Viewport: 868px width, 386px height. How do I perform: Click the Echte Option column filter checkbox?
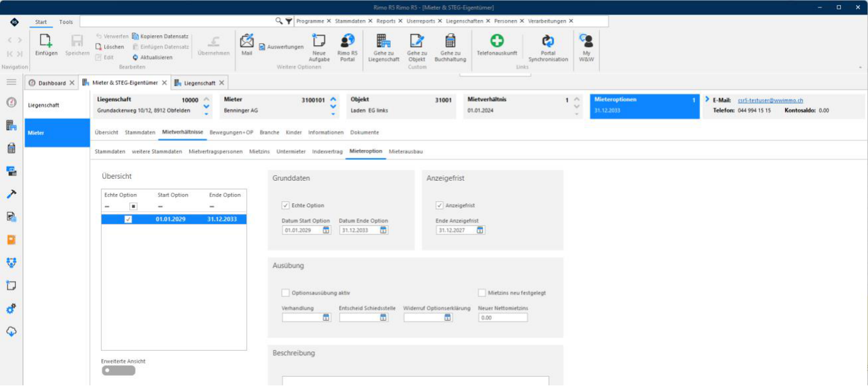[133, 206]
